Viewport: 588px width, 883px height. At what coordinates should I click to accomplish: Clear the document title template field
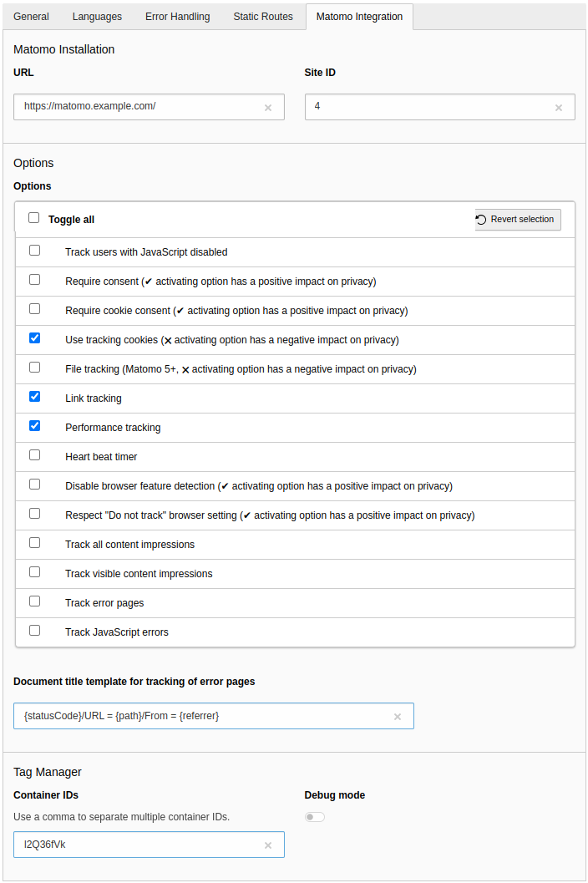[x=398, y=717]
